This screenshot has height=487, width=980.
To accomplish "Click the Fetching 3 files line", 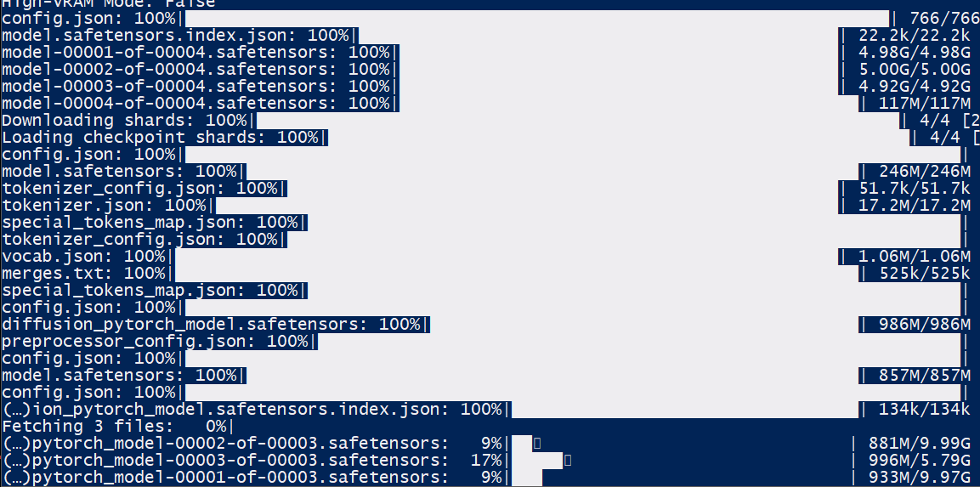I will coord(117,427).
